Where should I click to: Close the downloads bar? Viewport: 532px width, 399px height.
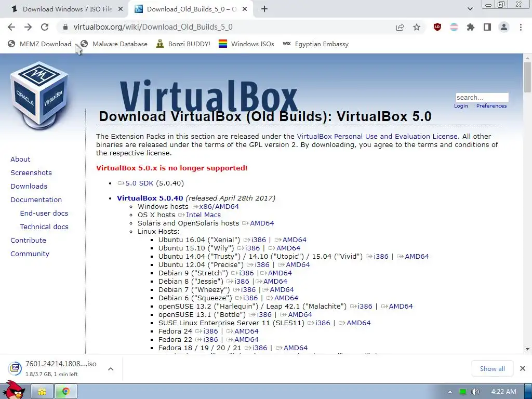[x=523, y=368]
